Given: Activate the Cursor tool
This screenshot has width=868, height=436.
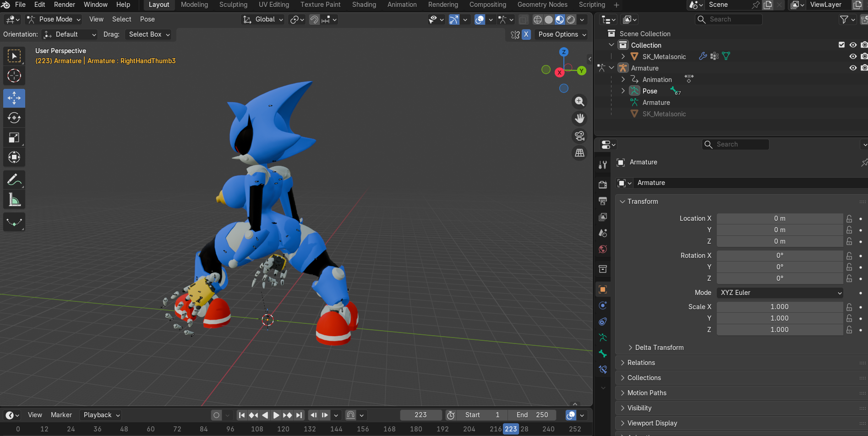Looking at the screenshot, I should click(14, 76).
